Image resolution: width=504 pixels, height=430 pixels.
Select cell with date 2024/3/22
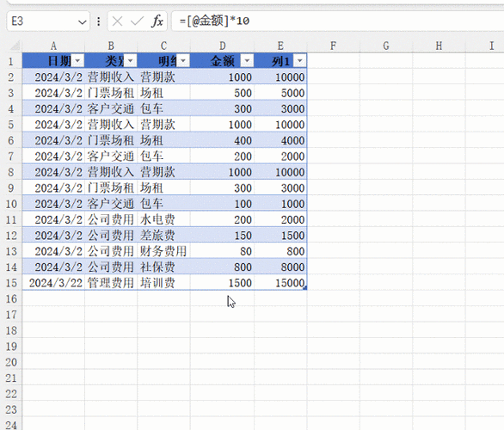pos(53,283)
